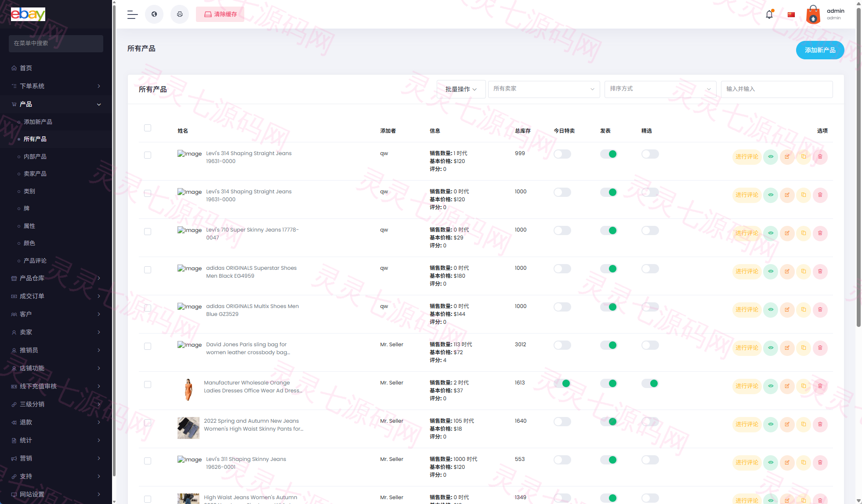
Task: Open 产品评论 submenu item
Action: coord(35,261)
